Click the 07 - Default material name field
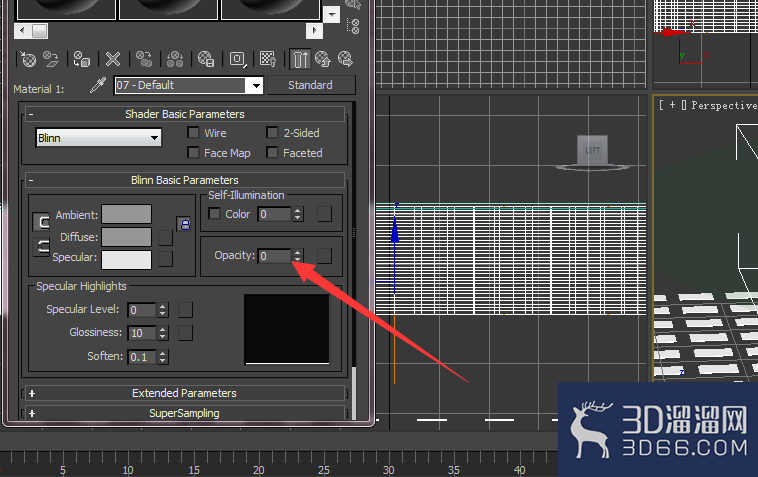 pos(180,86)
